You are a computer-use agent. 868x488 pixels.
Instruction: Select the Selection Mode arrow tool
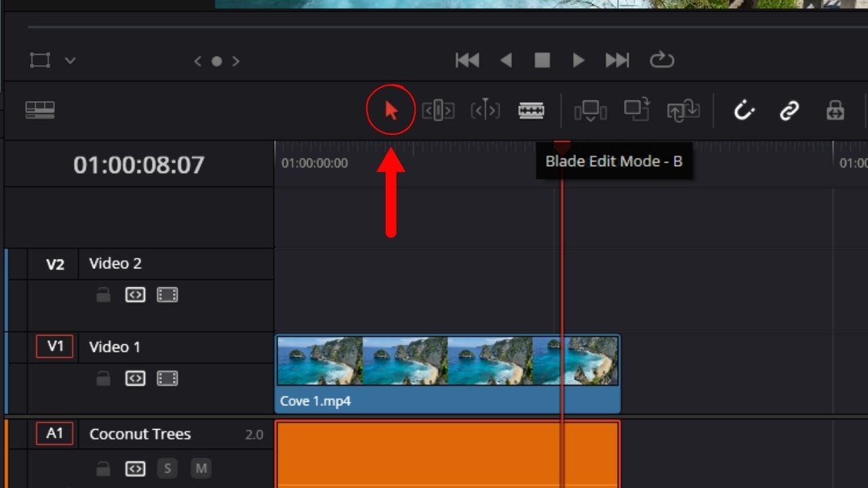click(x=390, y=110)
